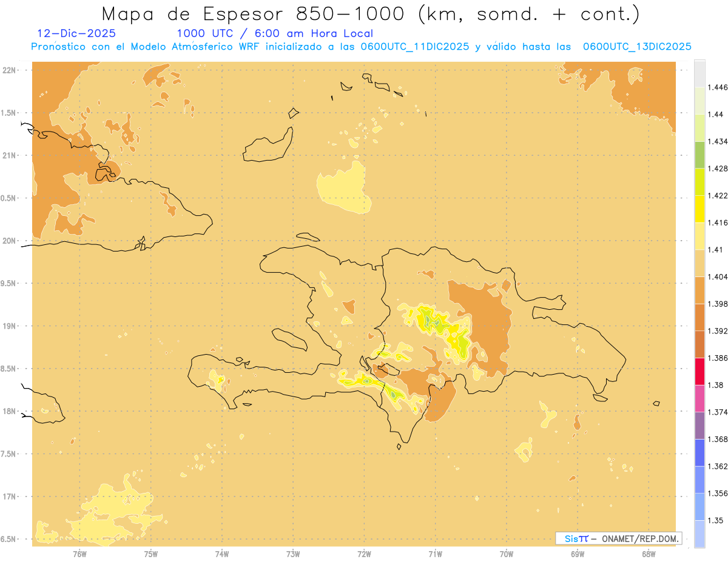The height and width of the screenshot is (562, 728).
Task: Click the legend value 1.374
Action: click(718, 412)
